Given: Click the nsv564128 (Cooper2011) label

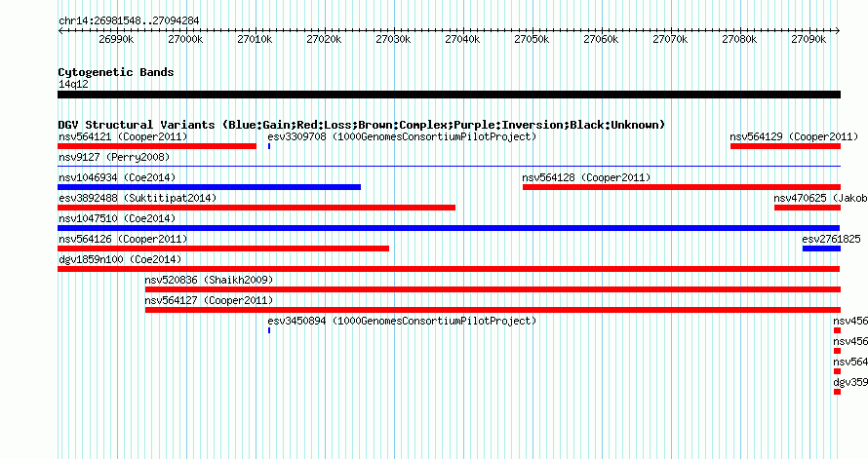Looking at the screenshot, I should [586, 177].
